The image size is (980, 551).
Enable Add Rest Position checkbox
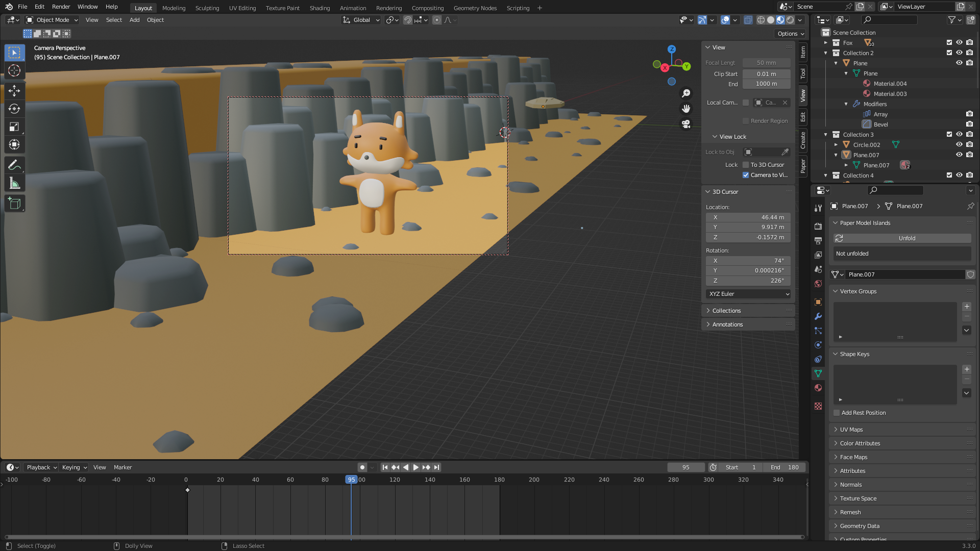point(837,413)
